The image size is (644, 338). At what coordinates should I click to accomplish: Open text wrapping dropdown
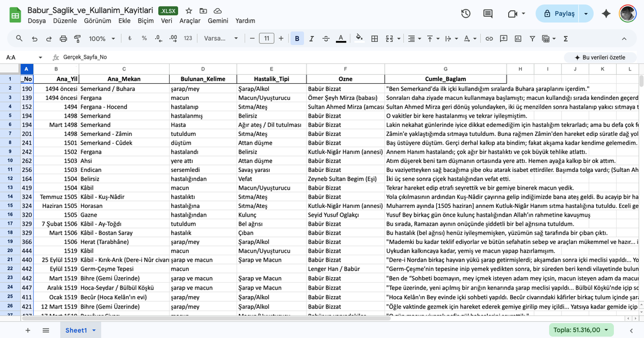tap(451, 39)
